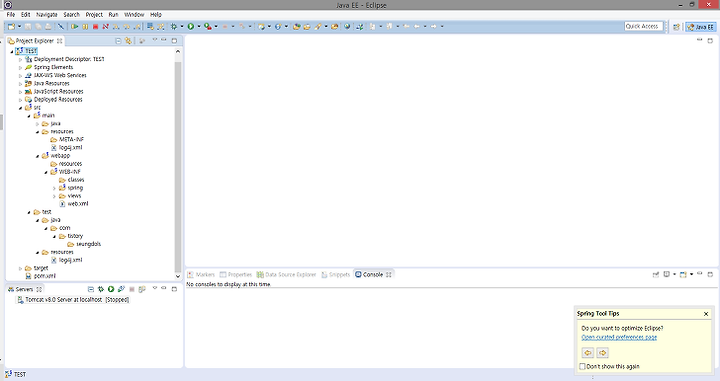Open the Debug button dropdown arrow
The image size is (720, 381).
pos(182,27)
